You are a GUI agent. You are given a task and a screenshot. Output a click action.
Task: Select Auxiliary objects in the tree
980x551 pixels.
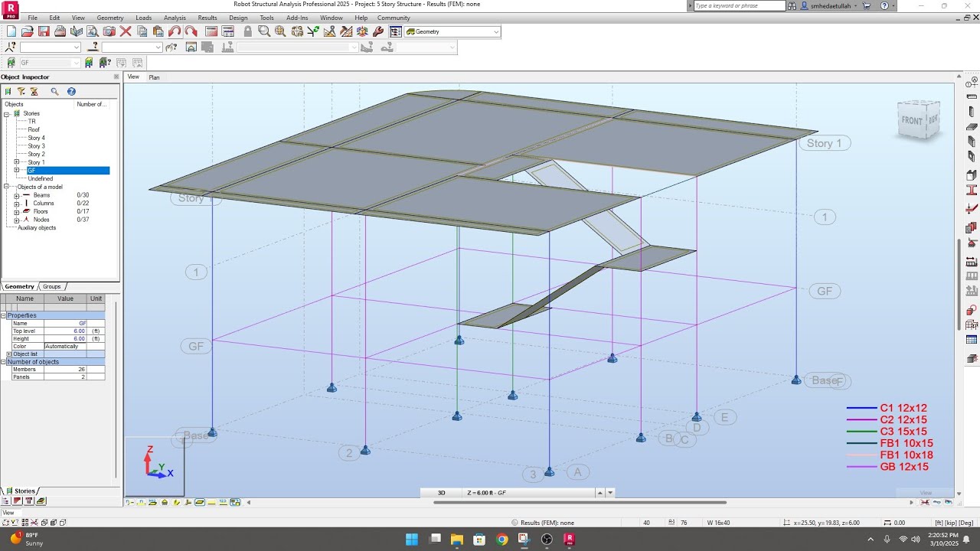[x=37, y=228]
